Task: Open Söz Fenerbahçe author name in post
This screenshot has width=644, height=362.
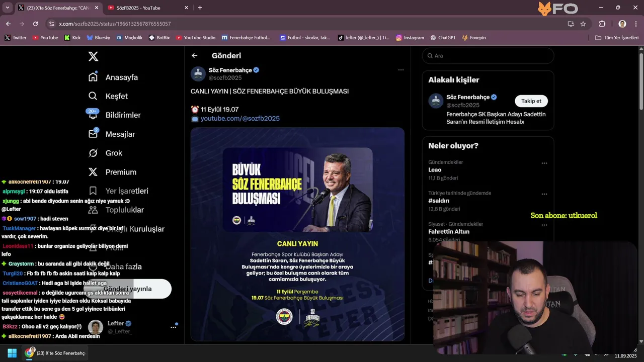Action: tap(230, 70)
